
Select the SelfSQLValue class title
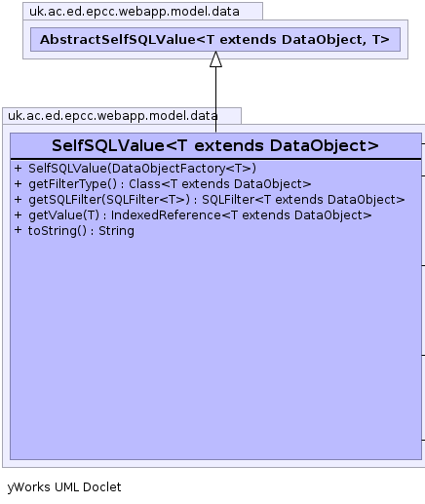215,145
